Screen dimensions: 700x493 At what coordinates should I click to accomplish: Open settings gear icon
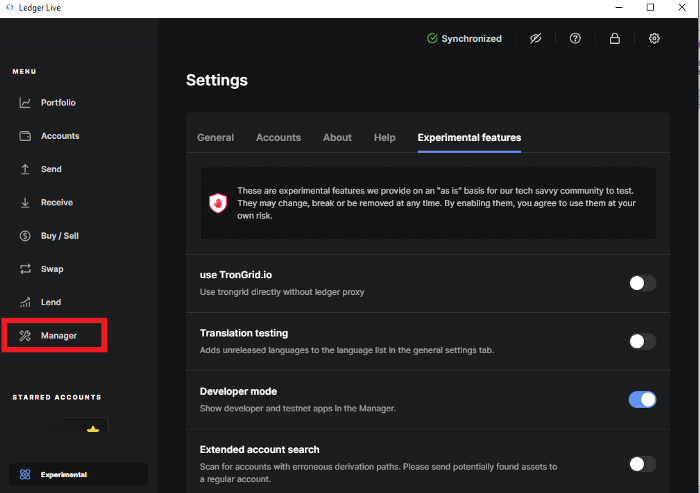[x=654, y=38]
